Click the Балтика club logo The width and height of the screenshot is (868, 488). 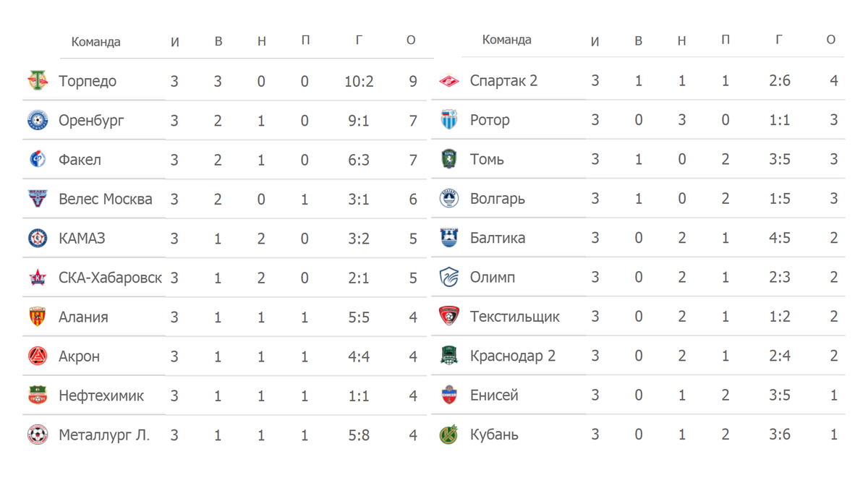(449, 238)
